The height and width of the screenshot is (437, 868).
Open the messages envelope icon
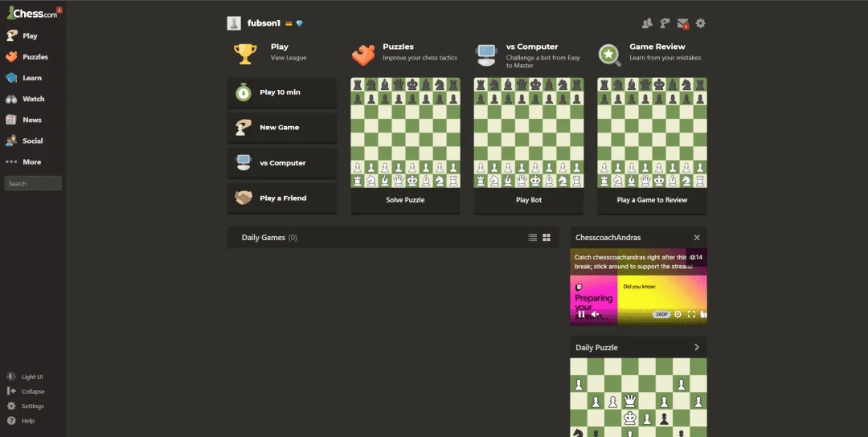[682, 23]
